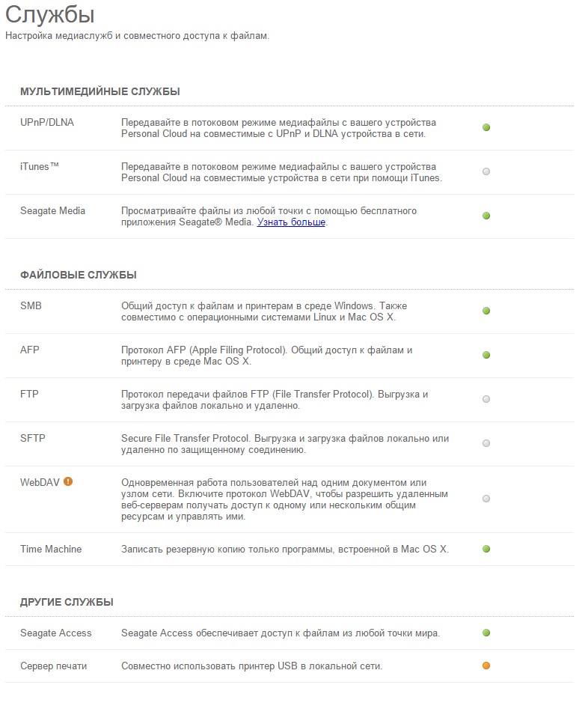Click the МУЛЬТИМЕДИЙНЫЕ СЛУЖБЫ section heading

tap(99, 92)
